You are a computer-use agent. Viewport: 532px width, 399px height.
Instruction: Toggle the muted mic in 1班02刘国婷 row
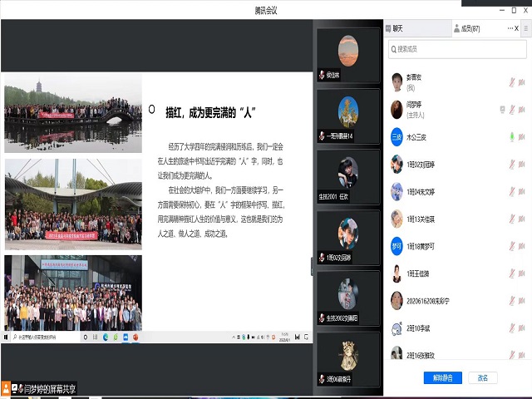click(x=512, y=165)
